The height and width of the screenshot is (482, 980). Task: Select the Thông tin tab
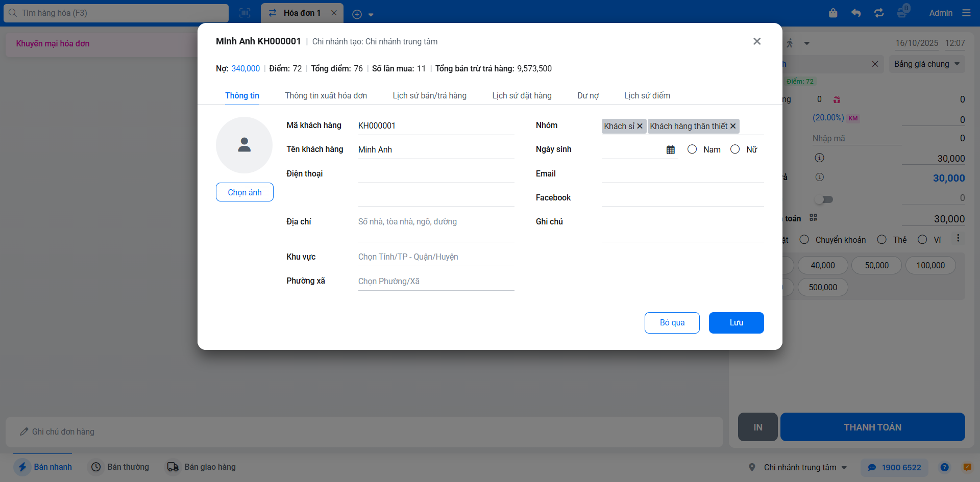point(242,95)
